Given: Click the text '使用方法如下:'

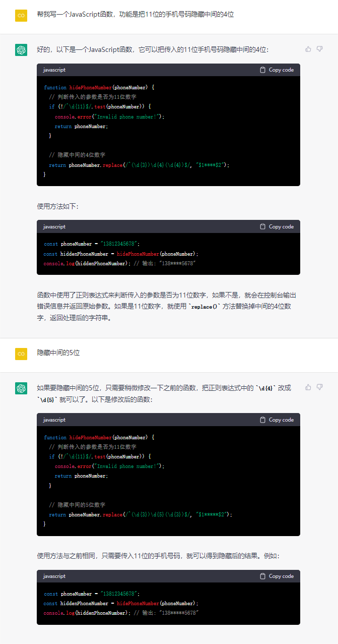Looking at the screenshot, I should [x=58, y=206].
